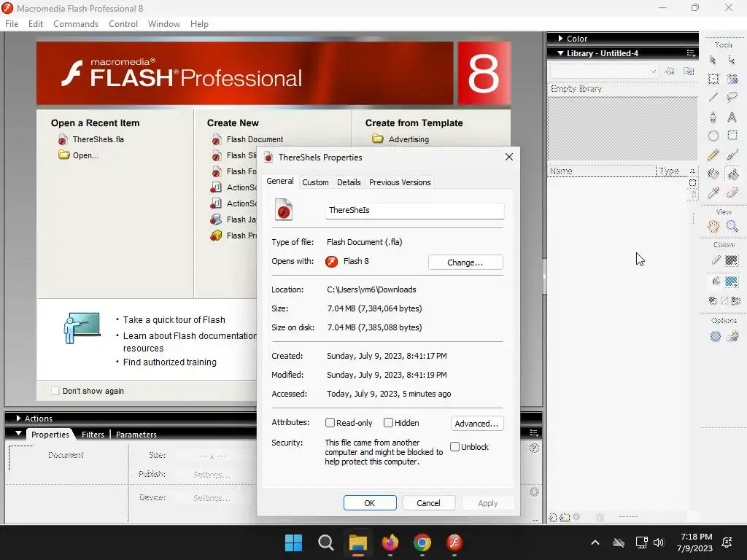Screen dimensions: 747x560
Task: Open recent item ThereSheIs.fla
Action: (x=91, y=139)
